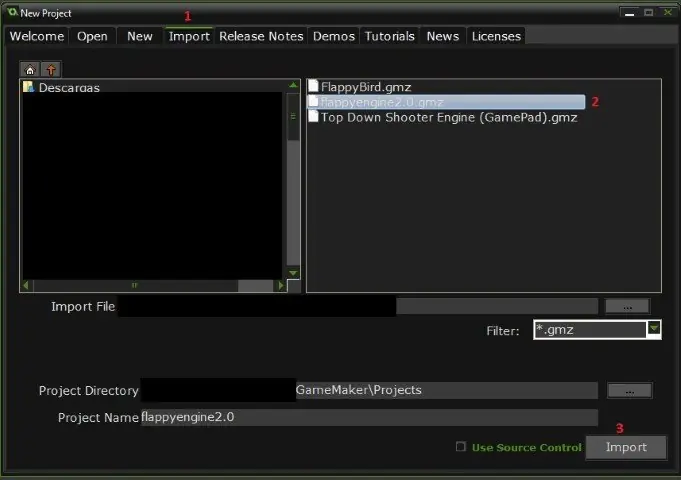Switch to the Open tab
This screenshot has width=681, height=480.
tap(92, 36)
